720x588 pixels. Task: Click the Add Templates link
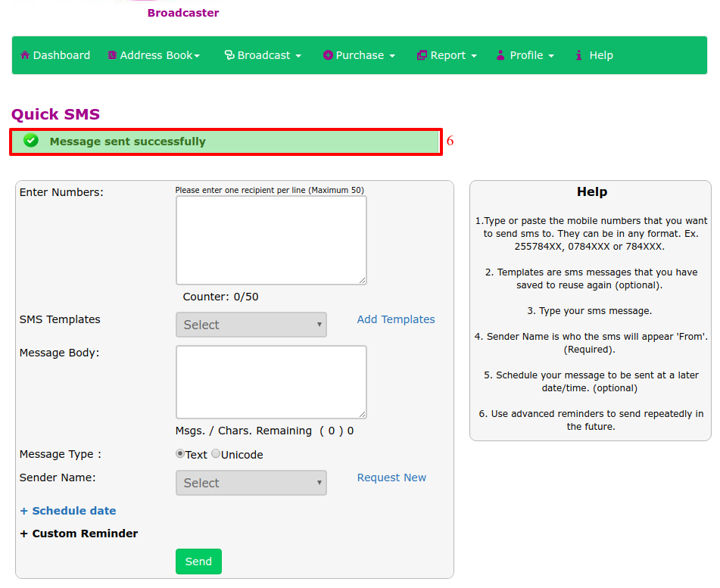[x=396, y=319]
